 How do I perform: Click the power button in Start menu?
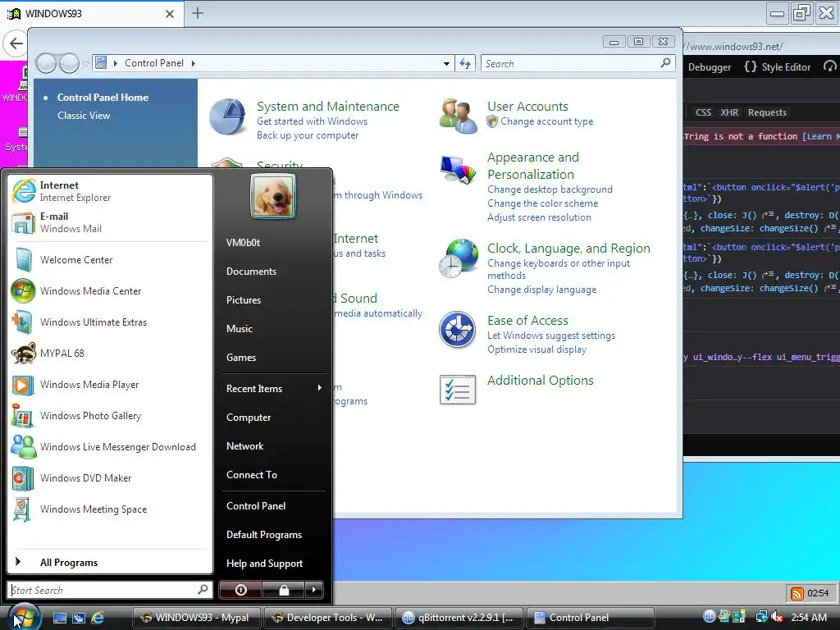tap(241, 590)
